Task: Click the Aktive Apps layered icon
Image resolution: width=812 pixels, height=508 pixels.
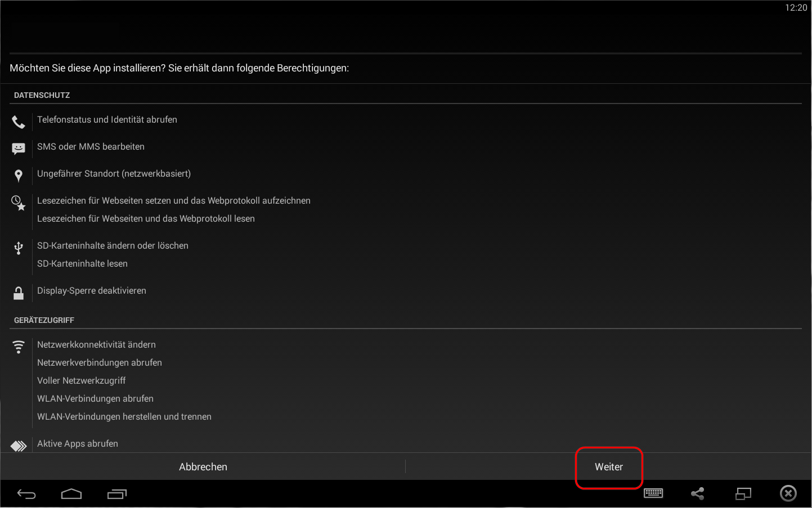Action: tap(19, 446)
